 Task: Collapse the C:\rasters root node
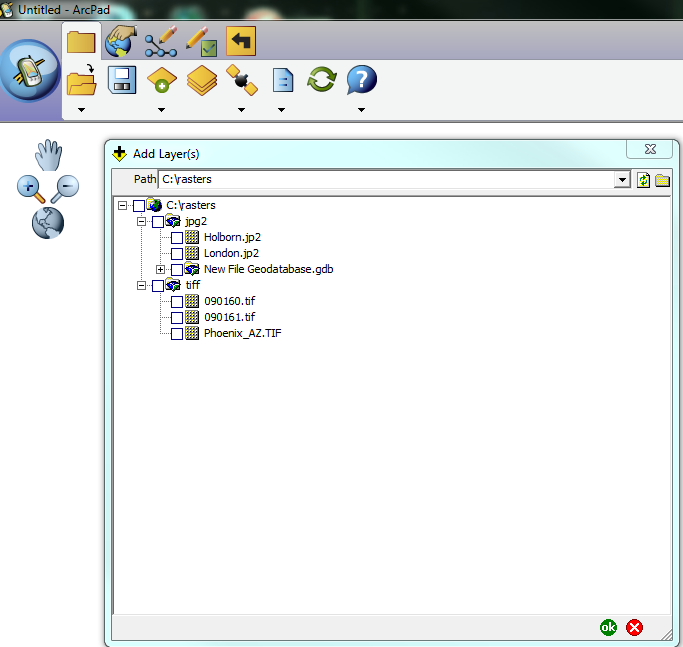[123, 205]
